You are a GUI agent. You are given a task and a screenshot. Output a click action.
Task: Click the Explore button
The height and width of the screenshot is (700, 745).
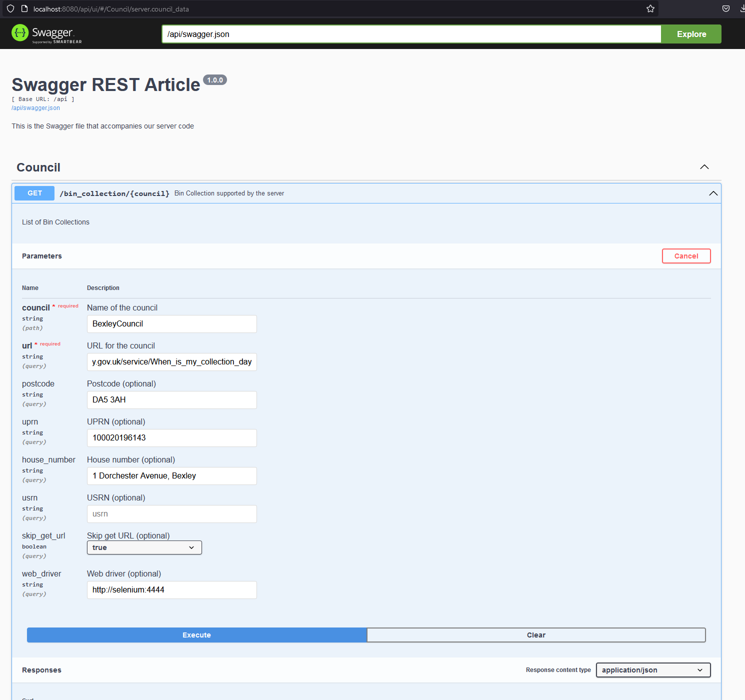pos(691,34)
